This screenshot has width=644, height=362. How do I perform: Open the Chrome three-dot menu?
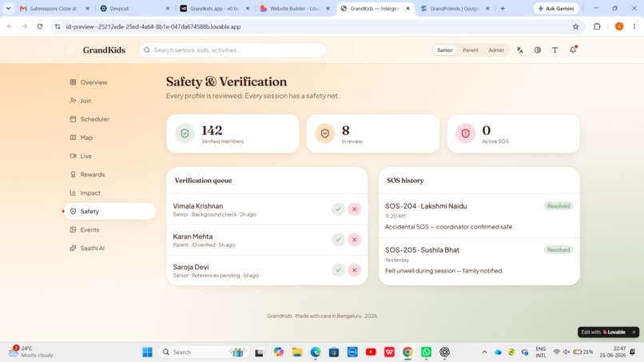point(634,26)
